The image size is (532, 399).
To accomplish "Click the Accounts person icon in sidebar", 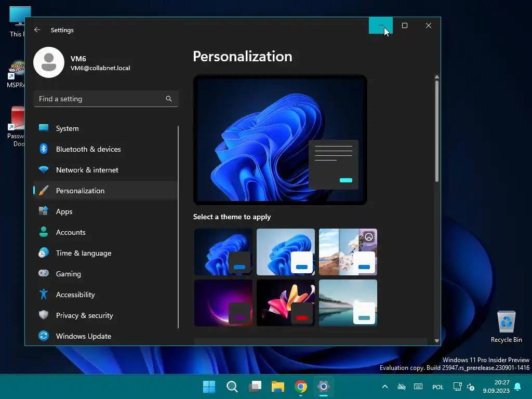I will tap(44, 232).
